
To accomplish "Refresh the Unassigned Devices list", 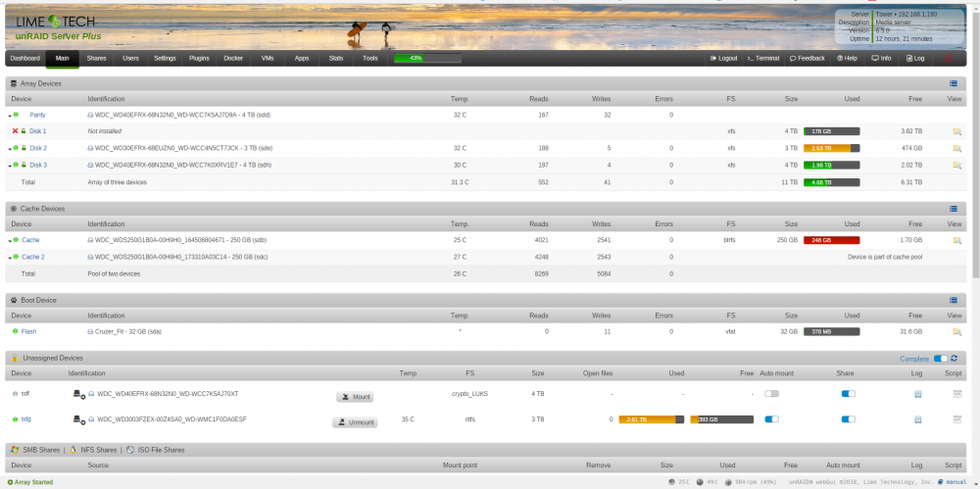I will [x=955, y=359].
